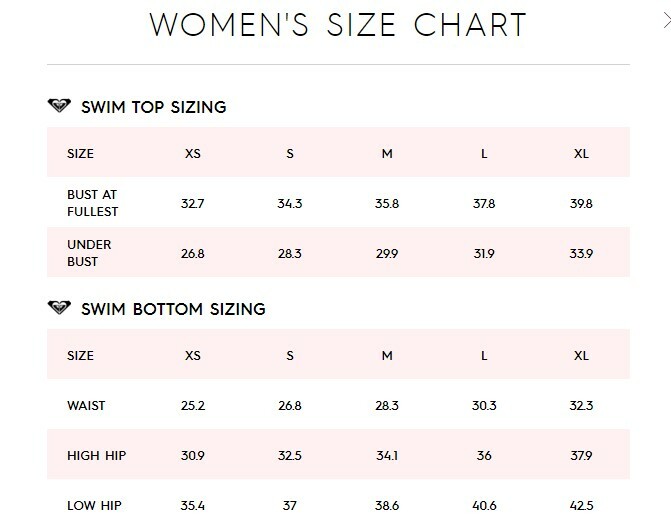Click the 25.2 waist value for XS

click(x=193, y=406)
